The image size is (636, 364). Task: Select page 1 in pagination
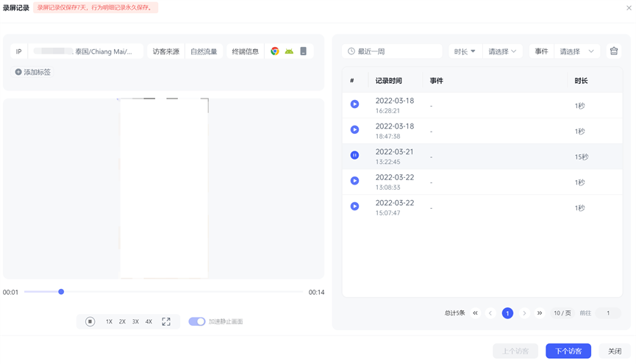pos(507,313)
